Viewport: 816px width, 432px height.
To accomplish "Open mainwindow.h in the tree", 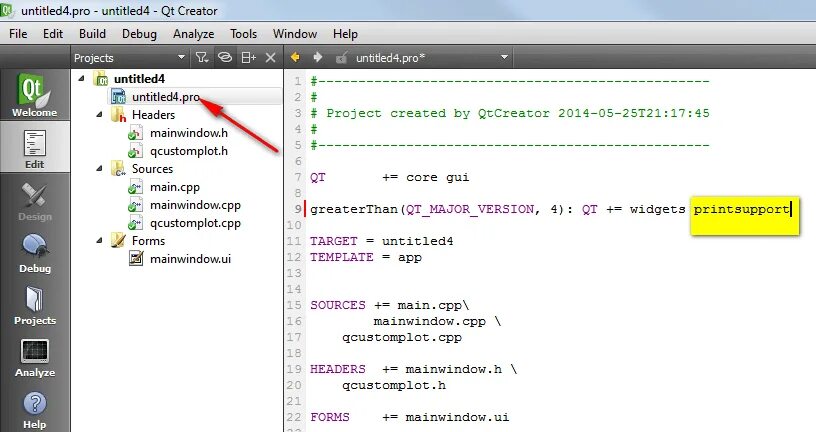I will point(189,133).
